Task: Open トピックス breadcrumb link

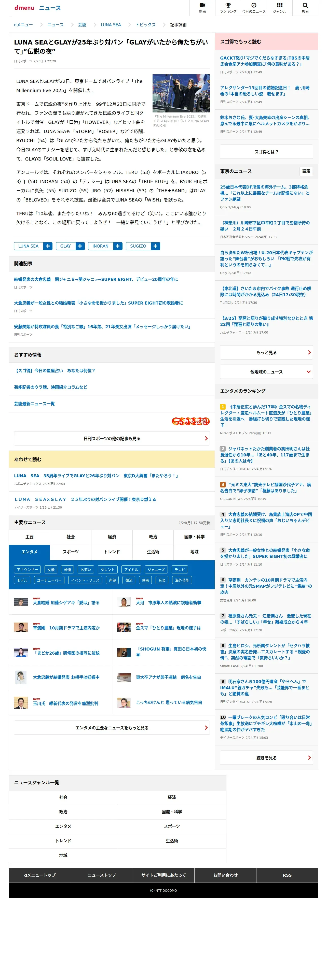Action: tap(146, 25)
